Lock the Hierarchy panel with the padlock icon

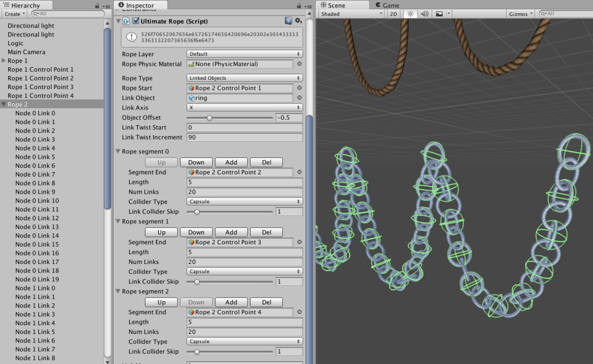(97, 6)
